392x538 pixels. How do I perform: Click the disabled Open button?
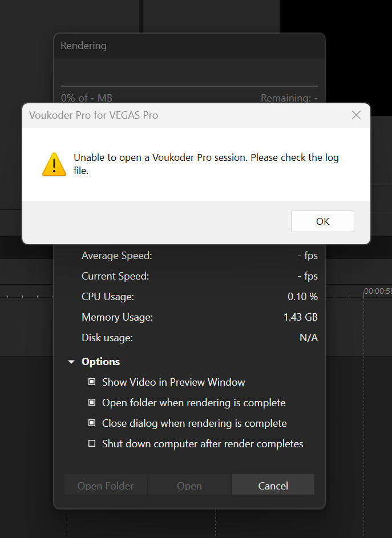click(189, 486)
